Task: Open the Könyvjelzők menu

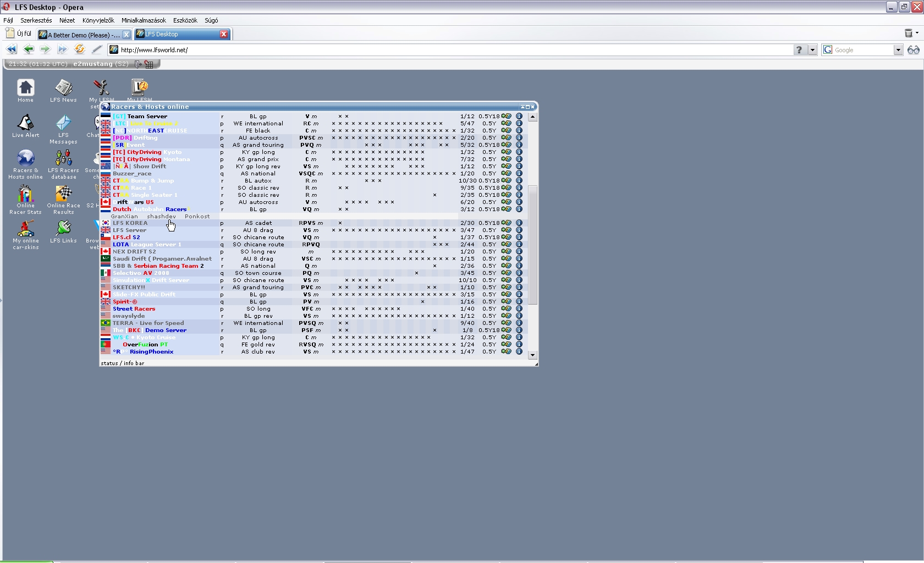Action: coord(98,20)
